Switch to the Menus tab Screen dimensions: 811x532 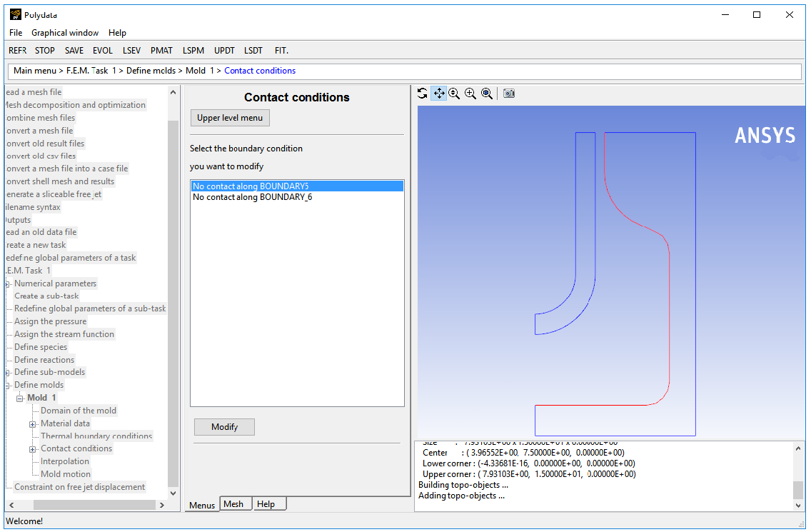(202, 505)
